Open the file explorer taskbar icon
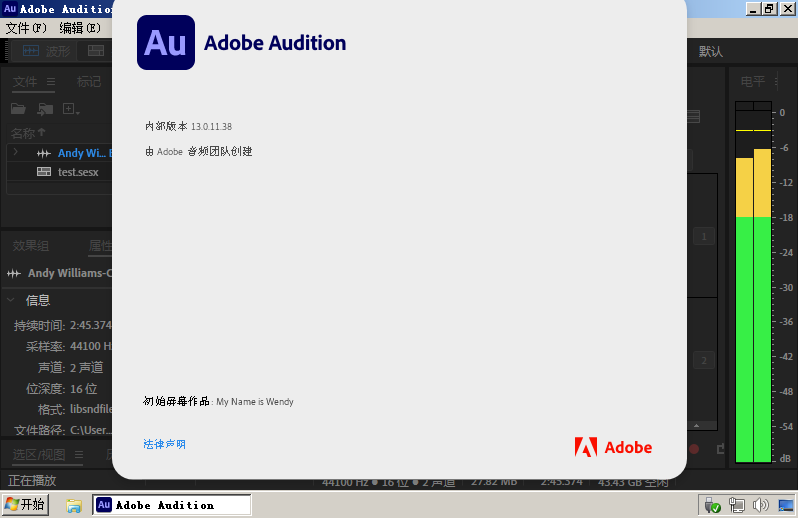The height and width of the screenshot is (518, 798). [x=74, y=505]
